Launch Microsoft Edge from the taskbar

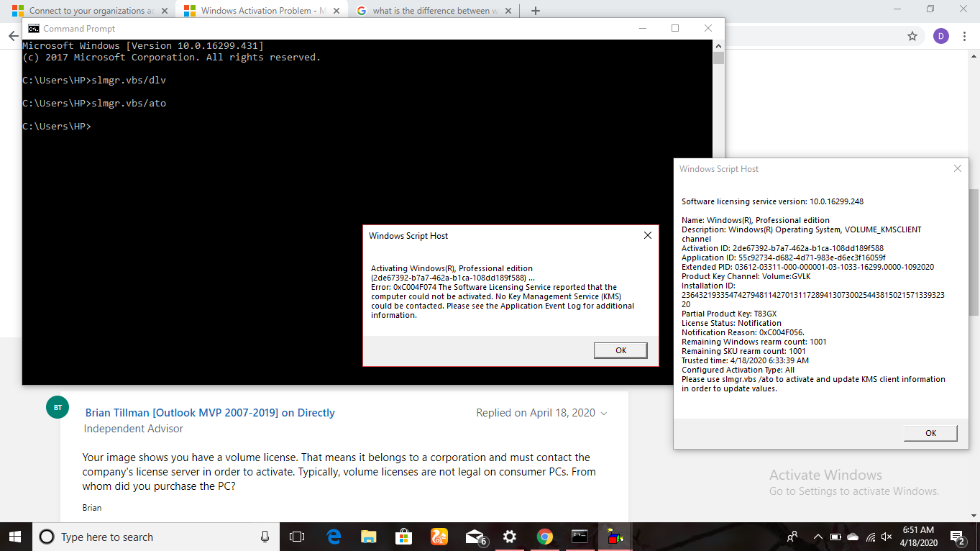click(334, 537)
